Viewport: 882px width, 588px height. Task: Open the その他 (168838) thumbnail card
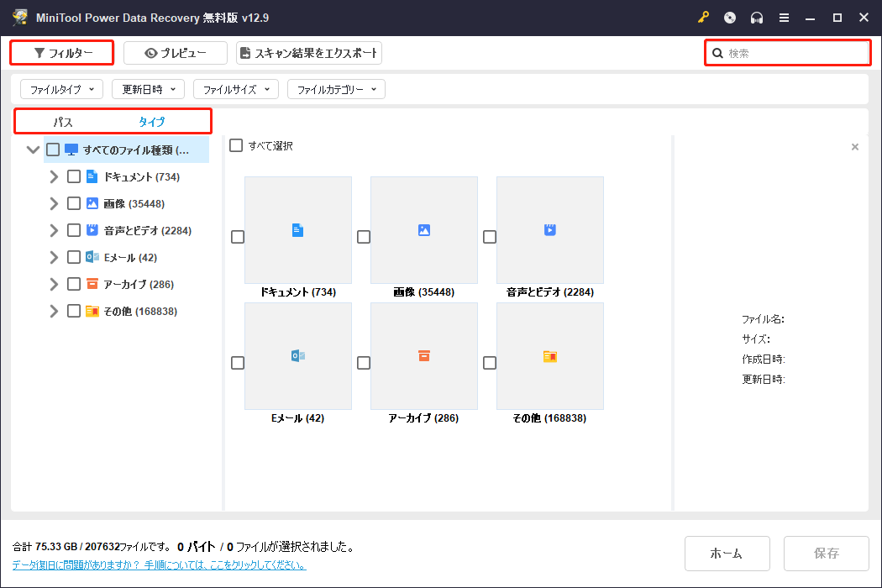[x=550, y=356]
